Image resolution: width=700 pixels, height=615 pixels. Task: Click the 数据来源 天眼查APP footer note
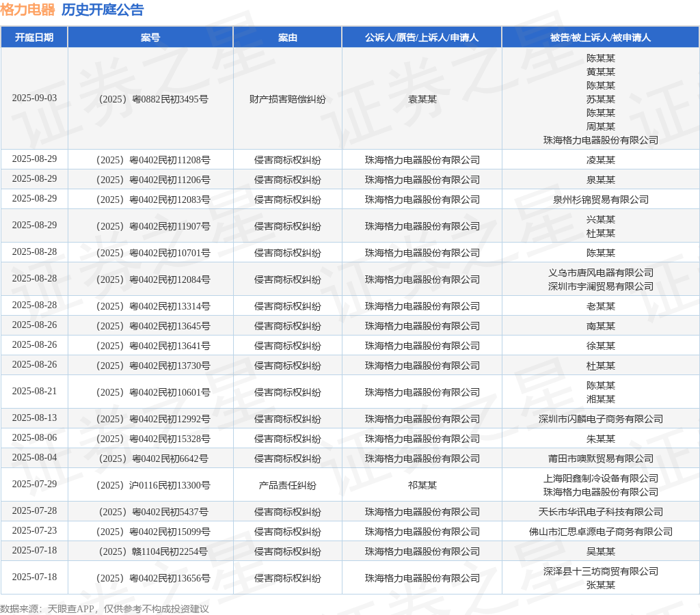pos(104,608)
